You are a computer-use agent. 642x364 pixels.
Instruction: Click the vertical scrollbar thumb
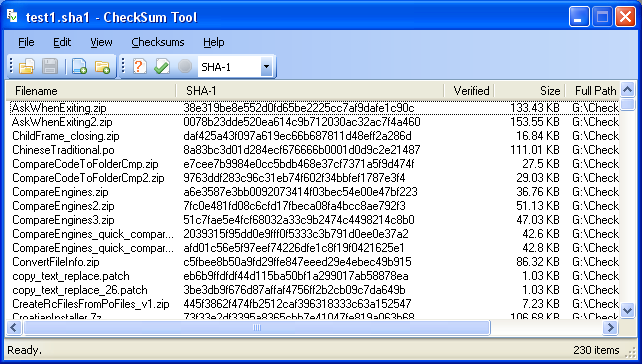[x=627, y=104]
